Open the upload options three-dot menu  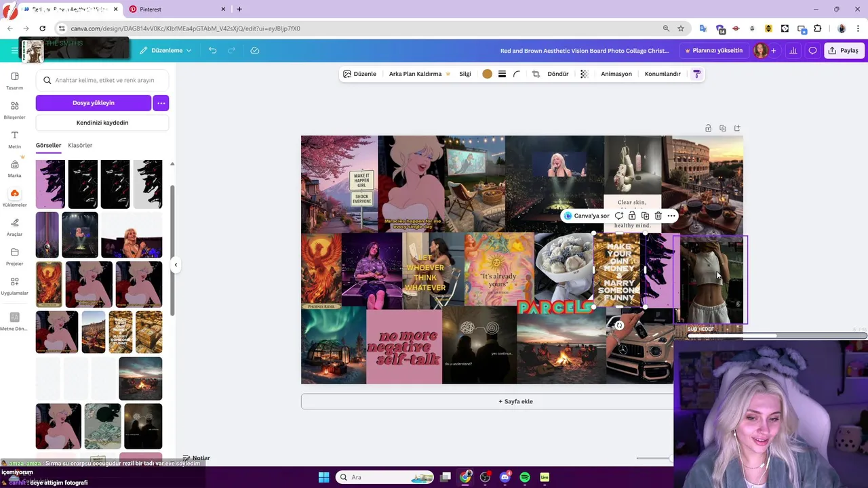[x=161, y=103]
